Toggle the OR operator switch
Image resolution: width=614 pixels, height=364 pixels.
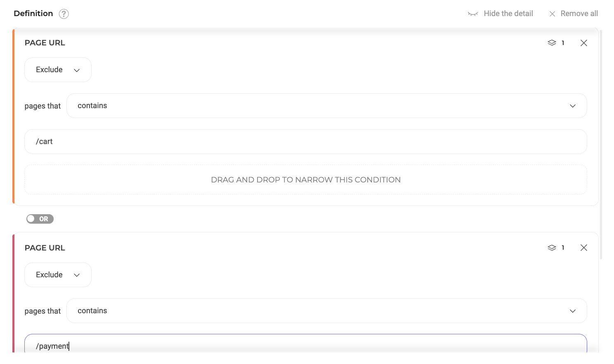pyautogui.click(x=40, y=219)
